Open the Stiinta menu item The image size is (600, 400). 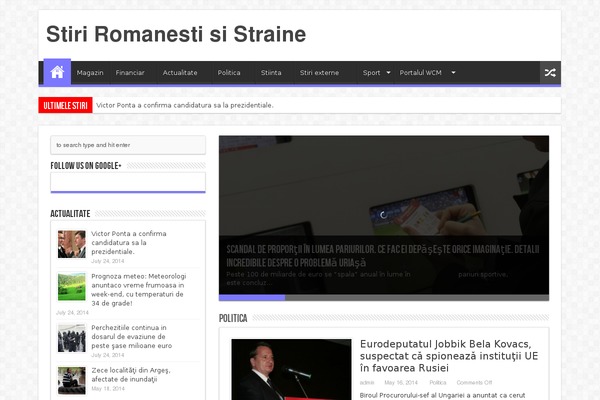[271, 73]
